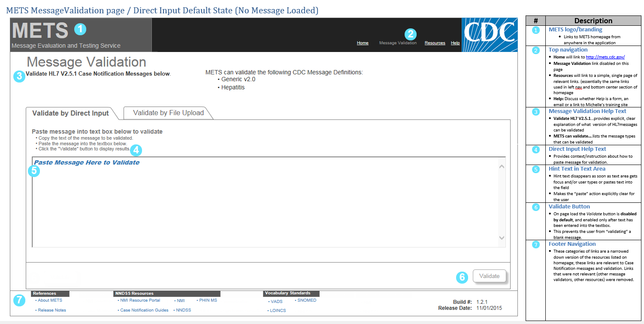This screenshot has height=324, width=644.
Task: Click the CDC logo in the header
Action: point(490,35)
